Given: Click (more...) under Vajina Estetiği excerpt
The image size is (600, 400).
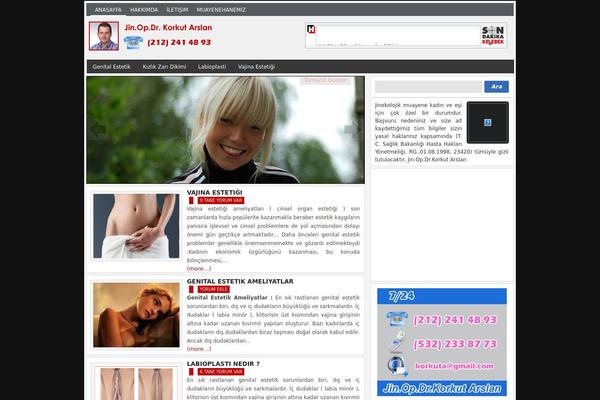Looking at the screenshot, I should tap(199, 269).
